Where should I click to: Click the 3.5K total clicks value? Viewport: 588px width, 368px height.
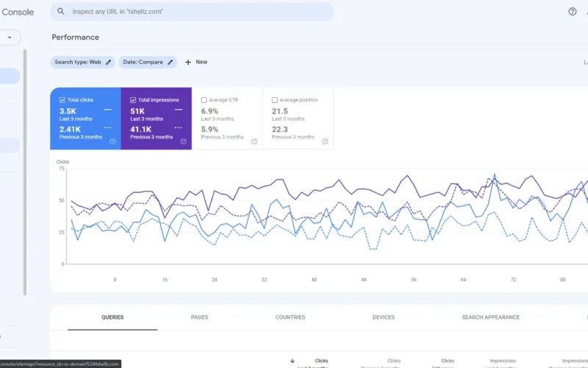click(x=68, y=111)
